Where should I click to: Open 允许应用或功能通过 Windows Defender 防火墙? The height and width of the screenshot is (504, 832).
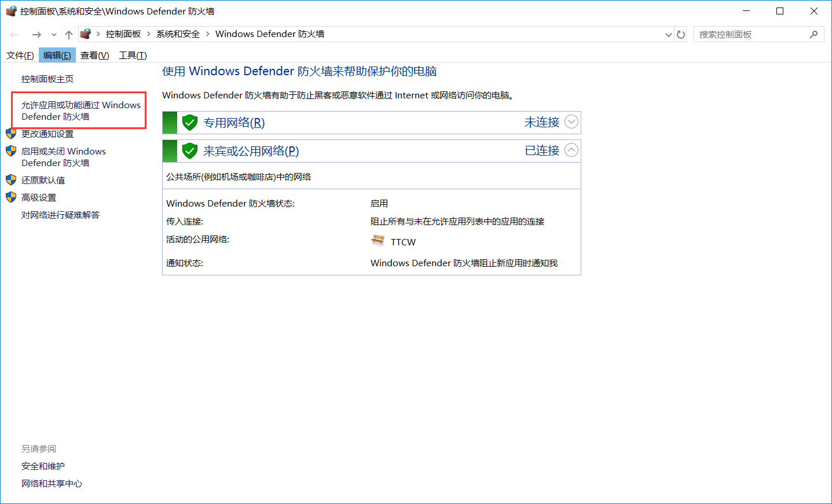tap(81, 111)
